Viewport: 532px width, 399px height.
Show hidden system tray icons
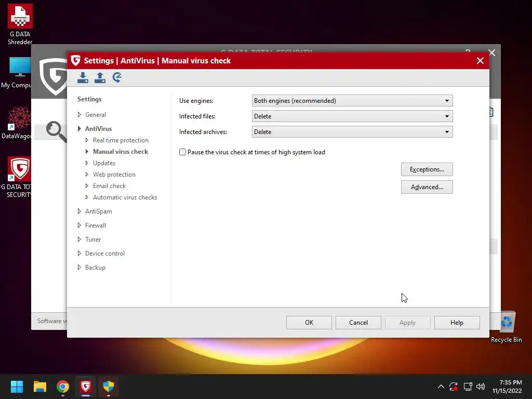pos(441,387)
